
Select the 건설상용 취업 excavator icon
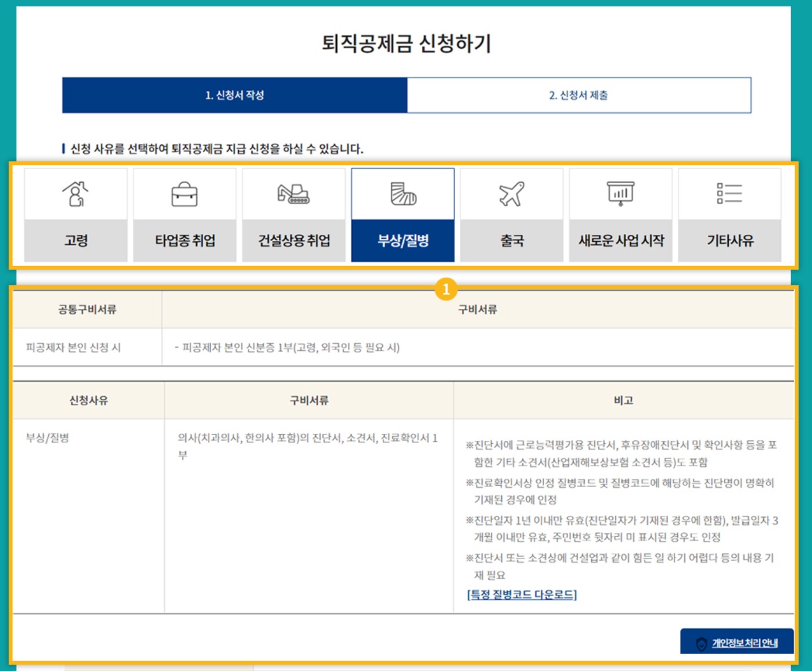pyautogui.click(x=294, y=194)
